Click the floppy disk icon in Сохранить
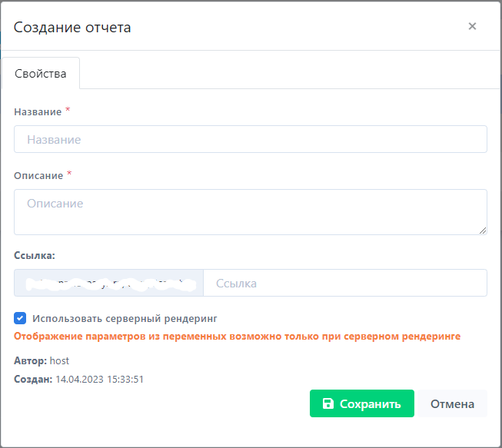502x448 pixels. pyautogui.click(x=328, y=404)
